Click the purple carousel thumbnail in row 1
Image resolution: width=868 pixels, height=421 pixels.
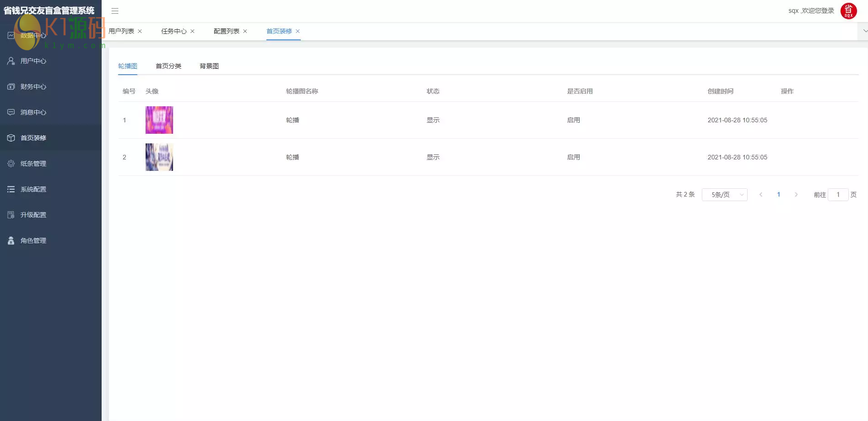tap(159, 120)
